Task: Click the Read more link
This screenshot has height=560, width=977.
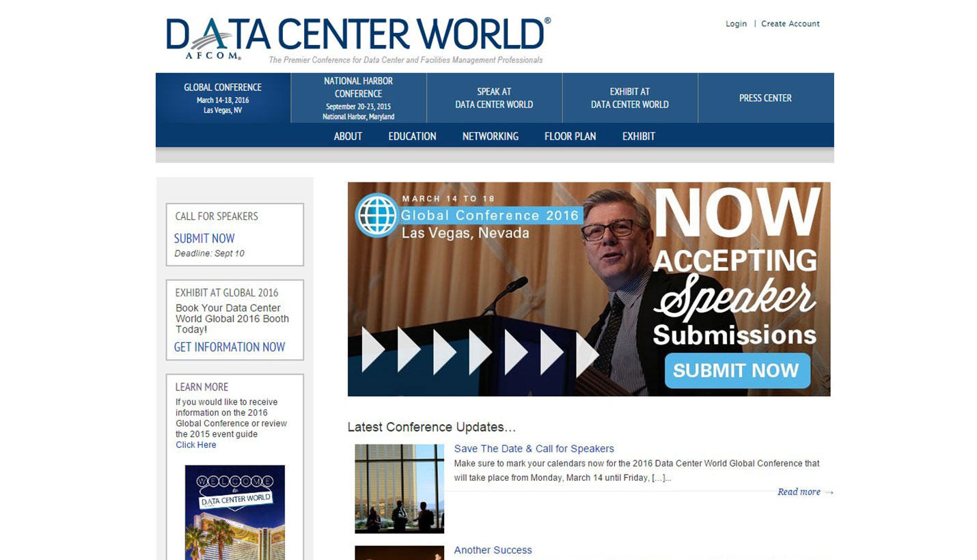Action: tap(805, 492)
